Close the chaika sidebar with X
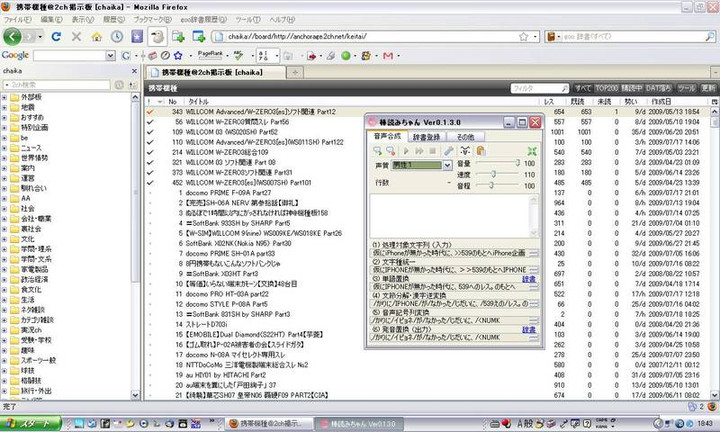720x432 pixels. point(133,73)
